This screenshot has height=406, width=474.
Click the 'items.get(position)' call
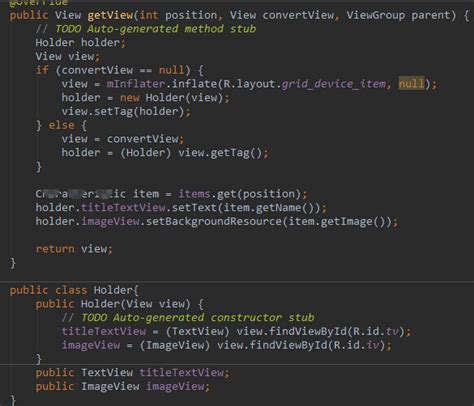tap(239, 194)
